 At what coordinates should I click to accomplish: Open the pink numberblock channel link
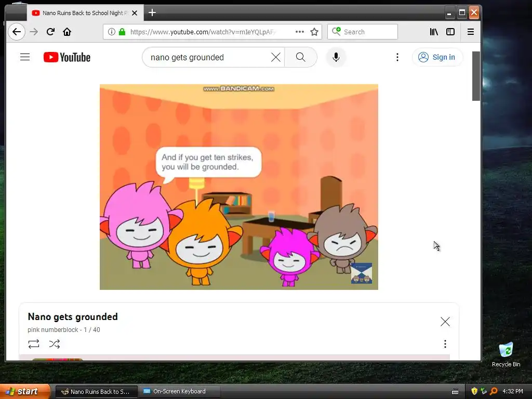pos(52,330)
